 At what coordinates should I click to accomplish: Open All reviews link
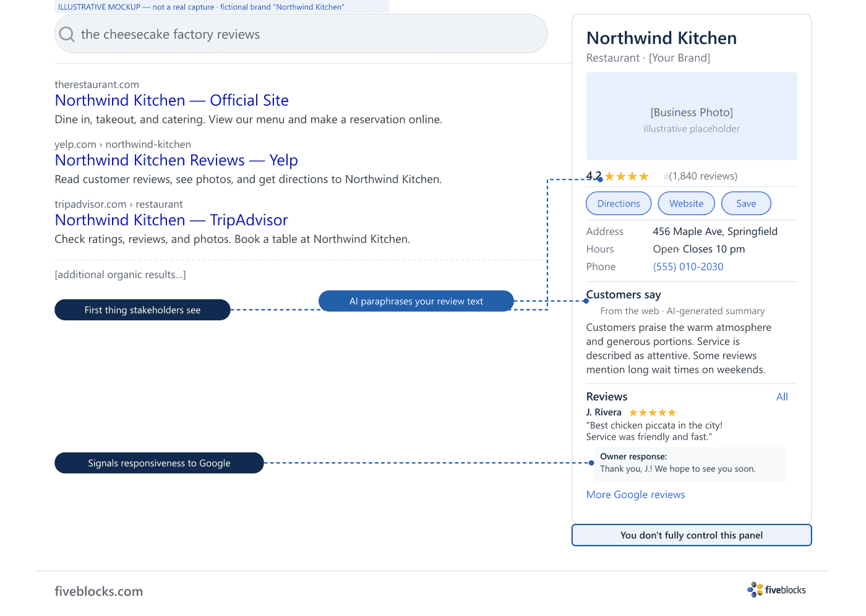click(782, 397)
